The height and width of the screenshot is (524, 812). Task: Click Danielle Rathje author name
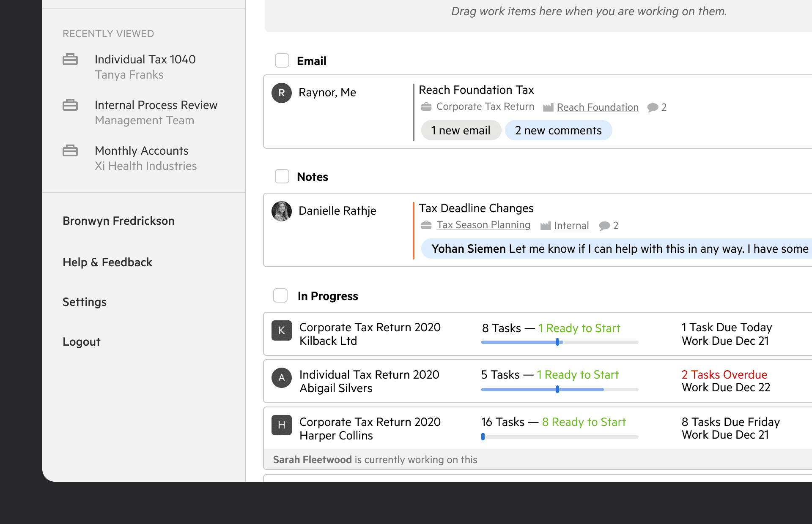[x=337, y=210]
